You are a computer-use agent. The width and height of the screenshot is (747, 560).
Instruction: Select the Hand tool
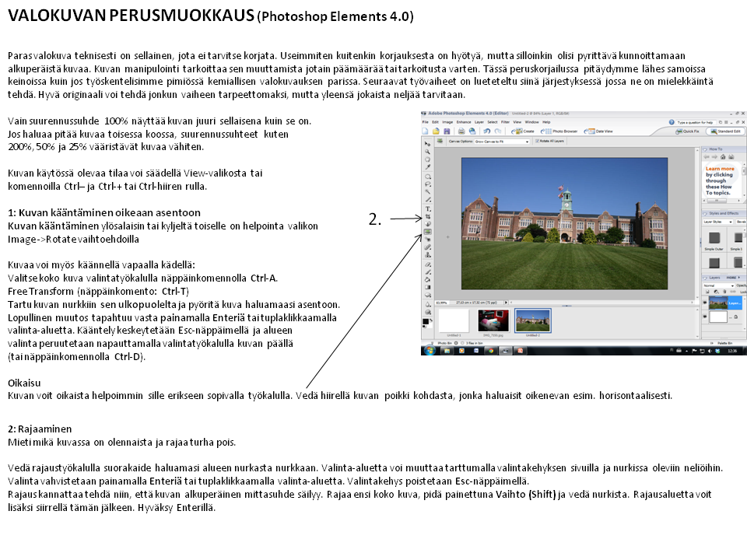427,159
